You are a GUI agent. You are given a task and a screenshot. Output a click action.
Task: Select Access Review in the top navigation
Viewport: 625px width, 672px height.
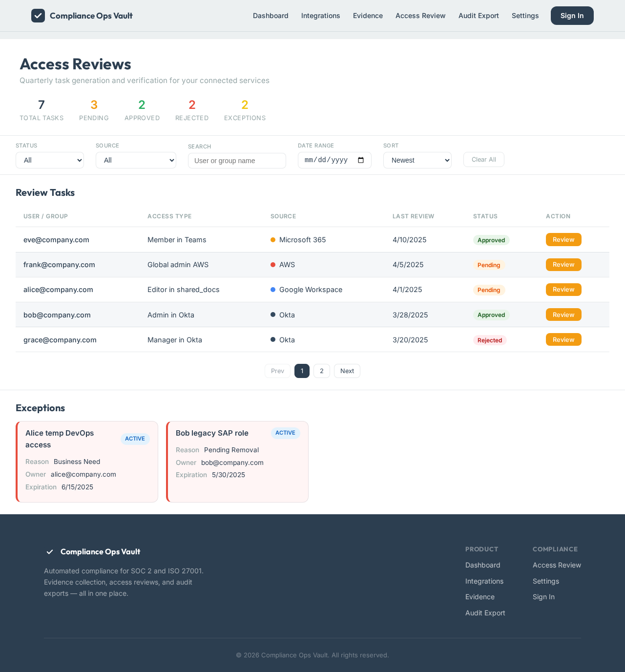point(420,16)
